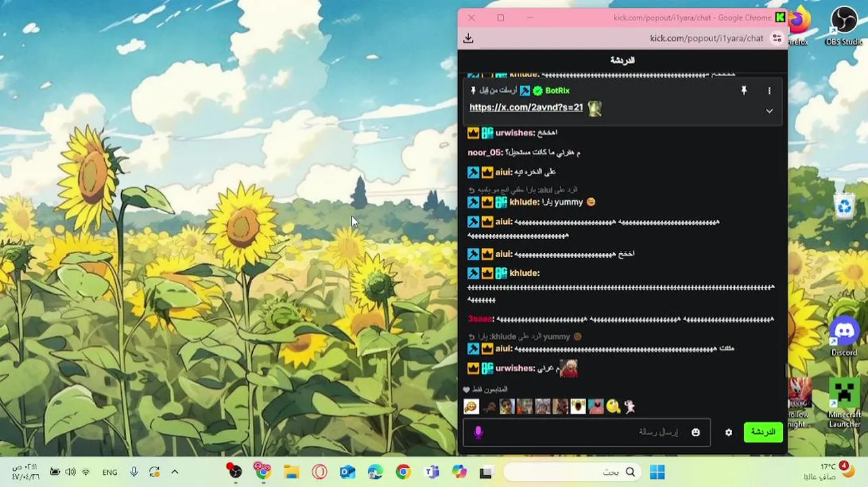The height and width of the screenshot is (487, 868).
Task: Collapse the pinned message chevron
Action: point(769,111)
